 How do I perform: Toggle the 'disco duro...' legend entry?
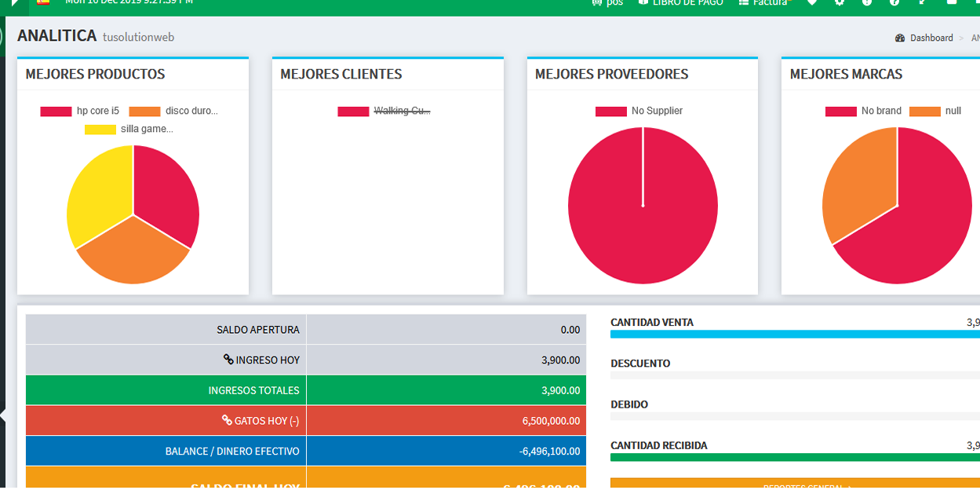pyautogui.click(x=173, y=112)
